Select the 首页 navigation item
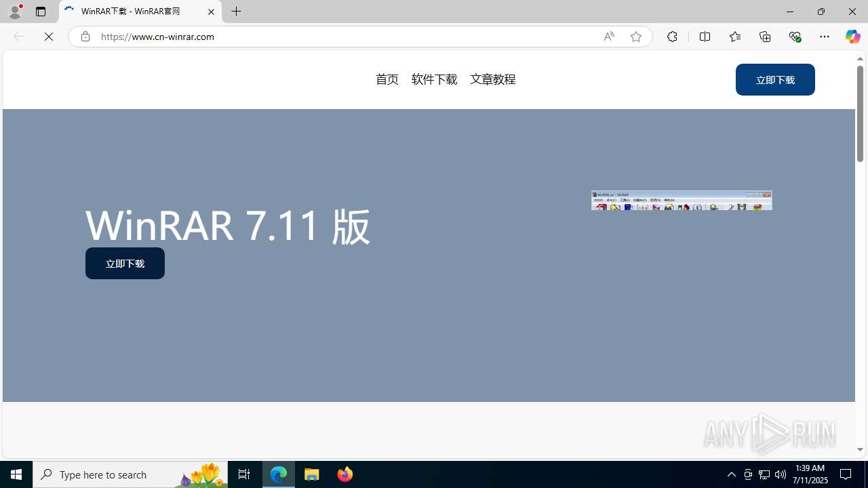 pyautogui.click(x=387, y=79)
